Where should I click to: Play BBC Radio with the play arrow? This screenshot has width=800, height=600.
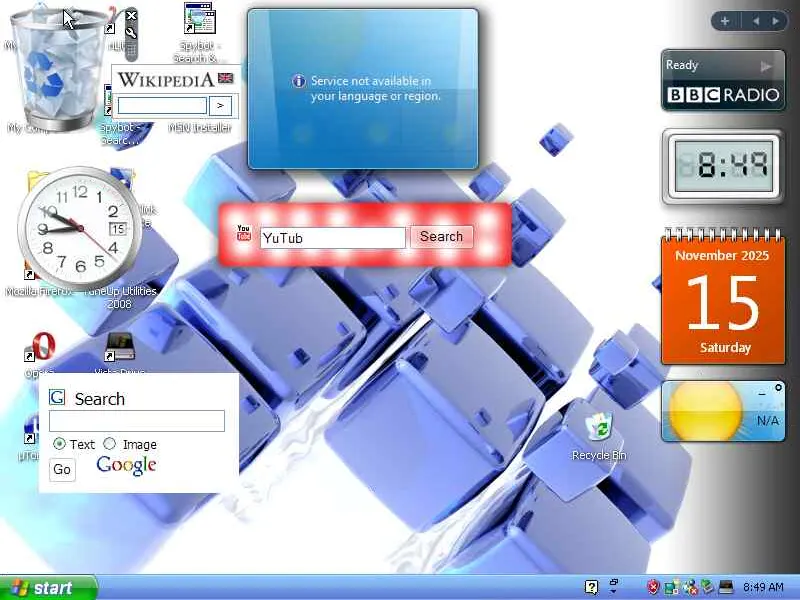tap(766, 66)
